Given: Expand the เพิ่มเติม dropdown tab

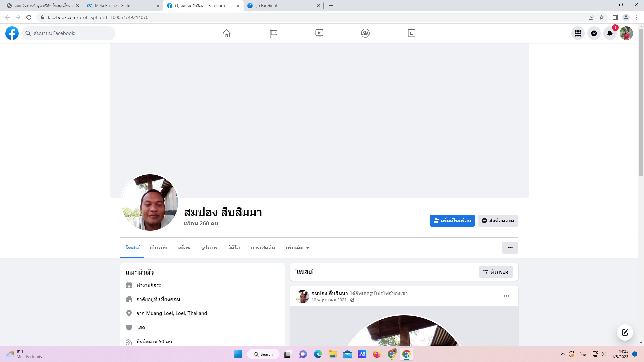Looking at the screenshot, I should tap(297, 248).
